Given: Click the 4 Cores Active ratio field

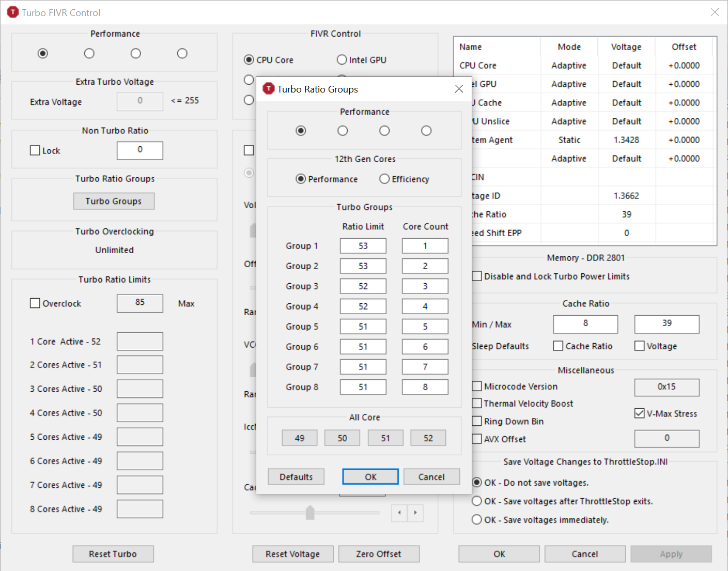Looking at the screenshot, I should pyautogui.click(x=140, y=413).
